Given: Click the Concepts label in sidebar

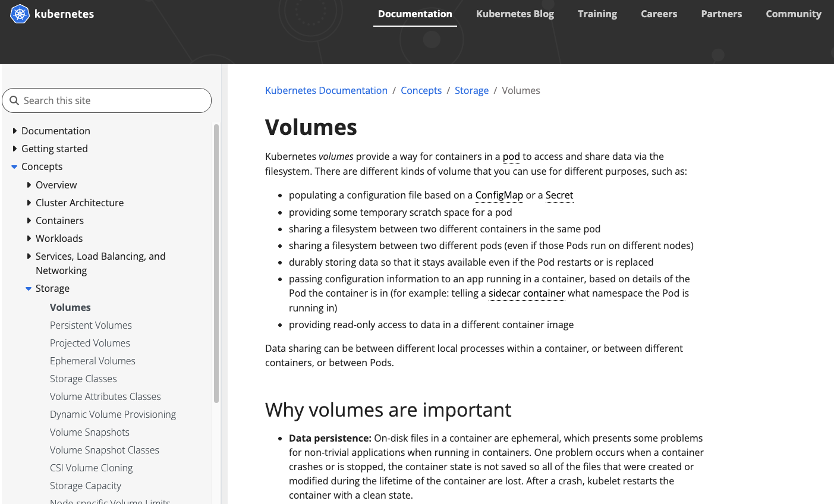Looking at the screenshot, I should [42, 166].
